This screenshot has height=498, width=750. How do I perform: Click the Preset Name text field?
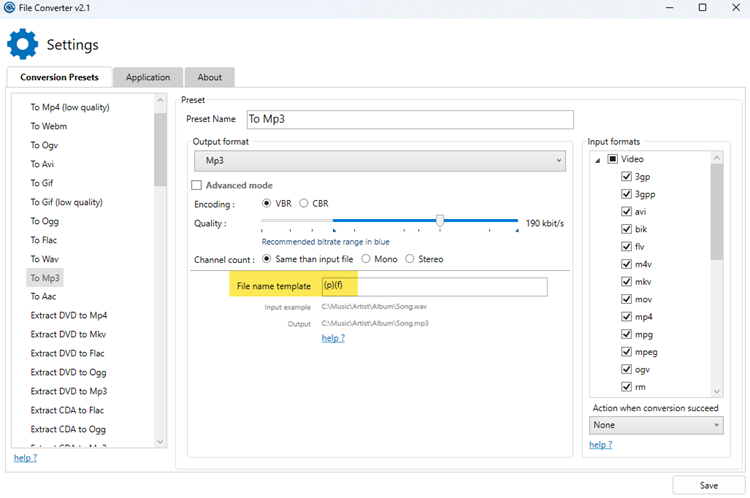[408, 119]
